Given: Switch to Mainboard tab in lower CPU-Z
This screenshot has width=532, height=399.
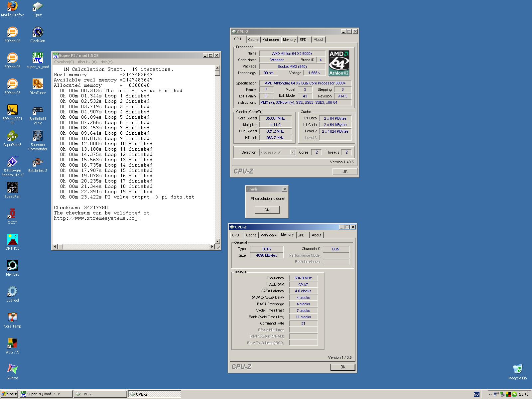Looking at the screenshot, I should point(269,235).
